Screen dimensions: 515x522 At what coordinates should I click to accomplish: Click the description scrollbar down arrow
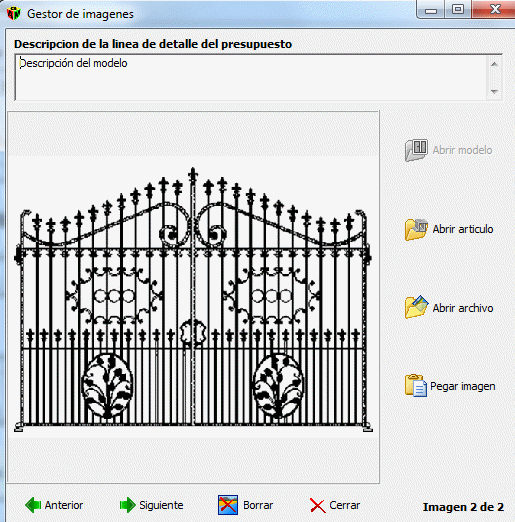pyautogui.click(x=494, y=91)
